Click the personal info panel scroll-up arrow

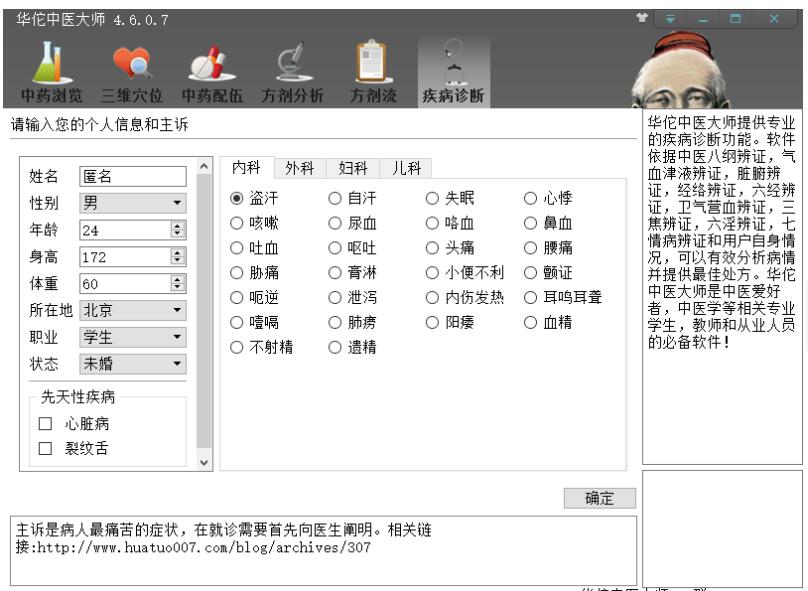204,166
